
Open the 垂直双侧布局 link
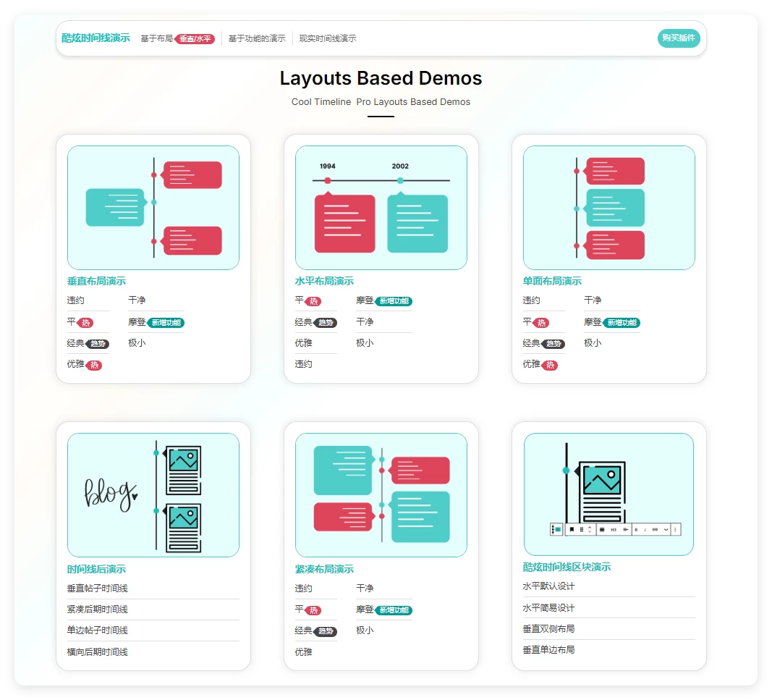[x=548, y=629]
